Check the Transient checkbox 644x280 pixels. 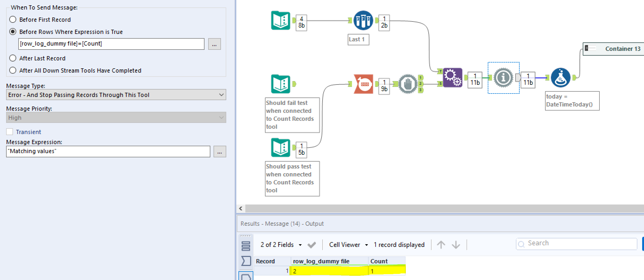(10, 131)
